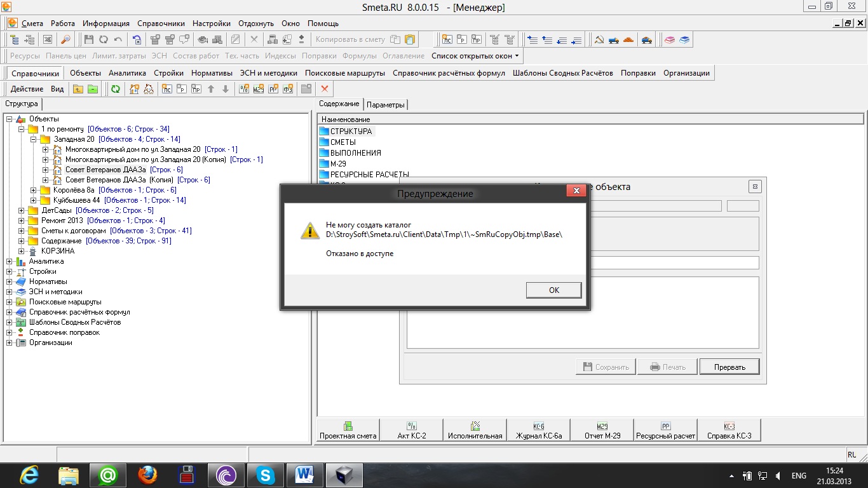The width and height of the screenshot is (868, 488).
Task: Click the Проектная смета button
Action: tap(348, 430)
